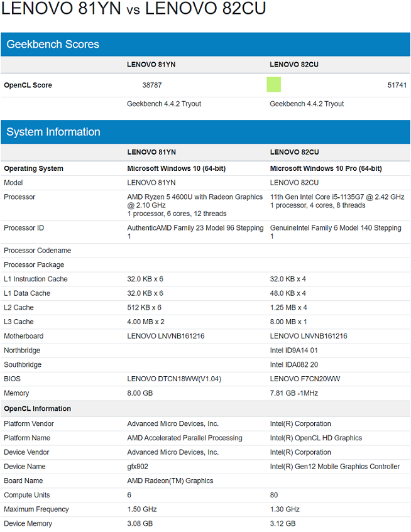Click Model value LENOVO 81YN
The image size is (411, 532).
coord(151,183)
